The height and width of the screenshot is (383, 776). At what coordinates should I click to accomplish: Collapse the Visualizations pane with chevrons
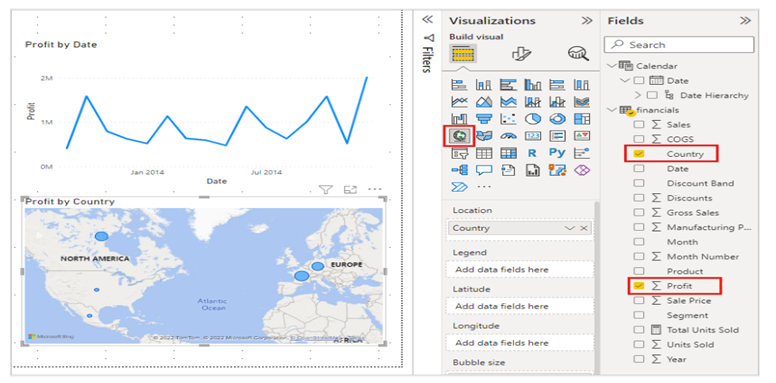pyautogui.click(x=587, y=21)
